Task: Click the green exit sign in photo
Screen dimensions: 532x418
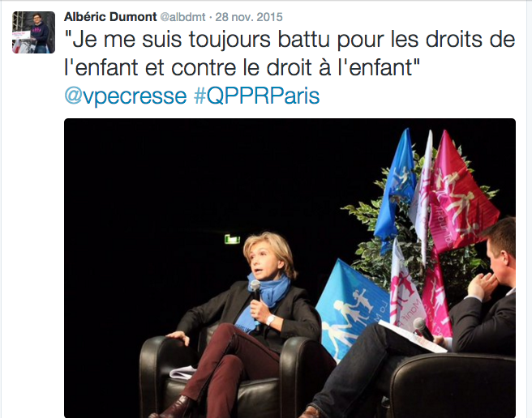Action: pos(232,239)
